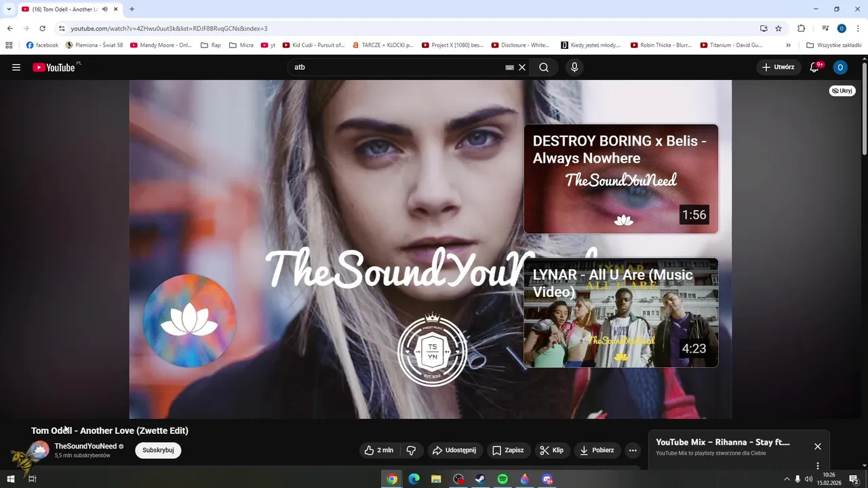Open the Kid Cudi - Pursuit of bookmark
The width and height of the screenshot is (868, 488).
(x=313, y=45)
